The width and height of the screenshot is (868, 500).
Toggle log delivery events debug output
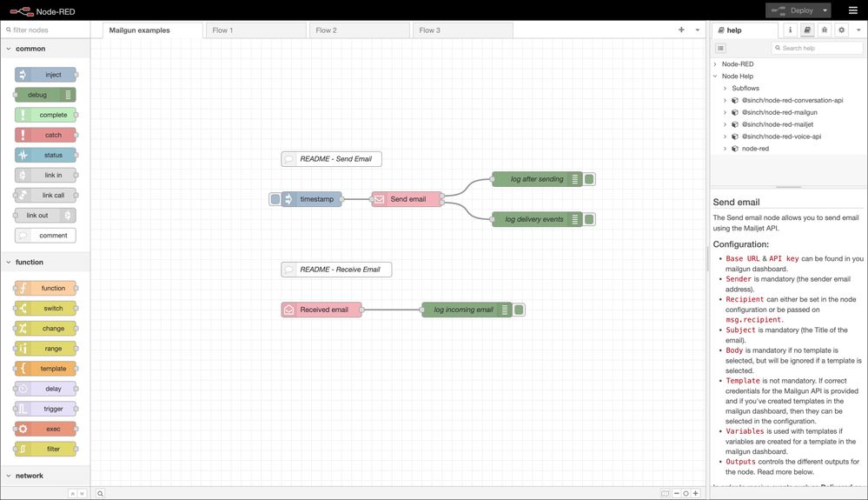tap(589, 219)
